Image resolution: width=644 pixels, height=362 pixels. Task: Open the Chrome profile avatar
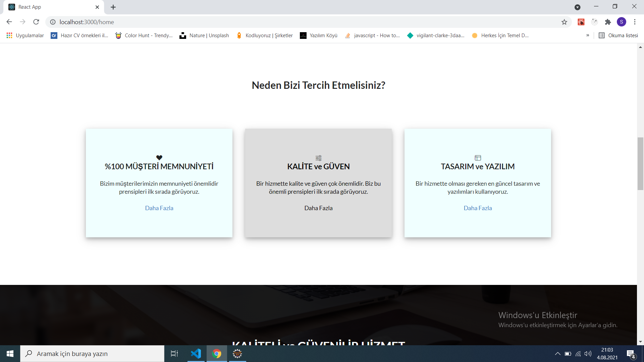(622, 22)
